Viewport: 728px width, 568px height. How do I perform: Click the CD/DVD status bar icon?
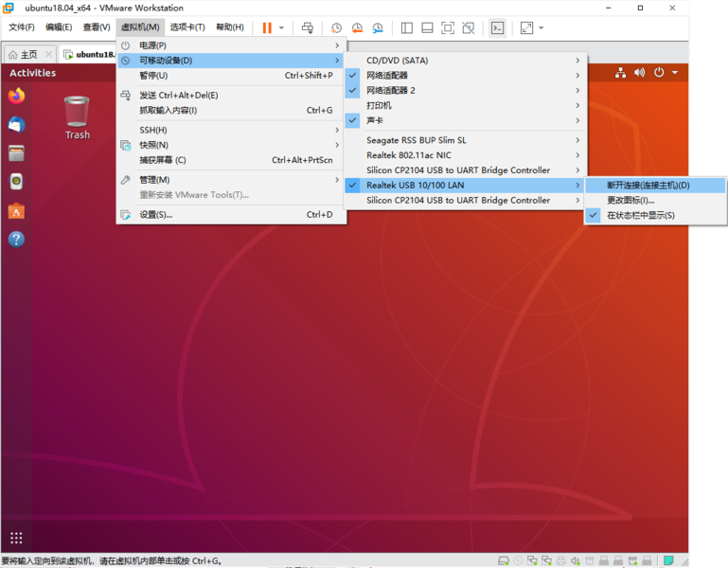518,560
